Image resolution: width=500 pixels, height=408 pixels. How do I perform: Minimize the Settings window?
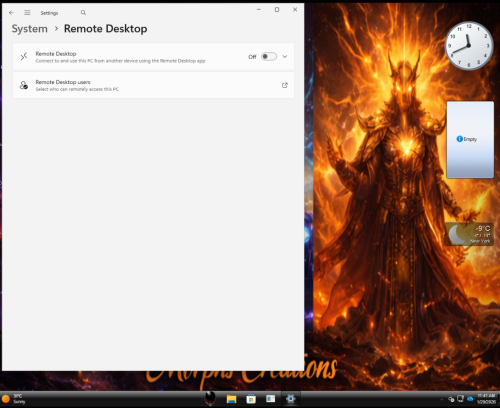click(259, 10)
